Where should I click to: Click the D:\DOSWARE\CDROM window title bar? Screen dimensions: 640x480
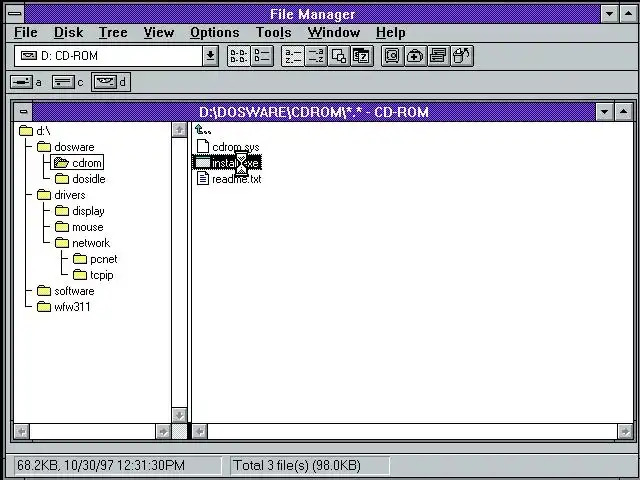[x=314, y=111]
